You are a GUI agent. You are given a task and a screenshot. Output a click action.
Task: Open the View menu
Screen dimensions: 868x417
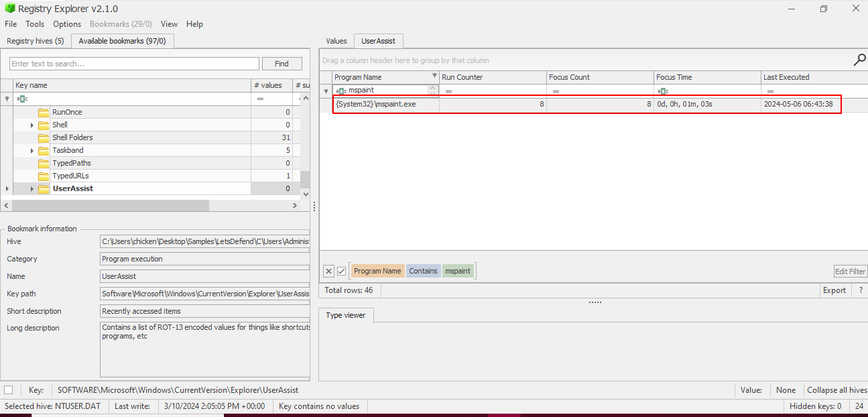click(170, 23)
